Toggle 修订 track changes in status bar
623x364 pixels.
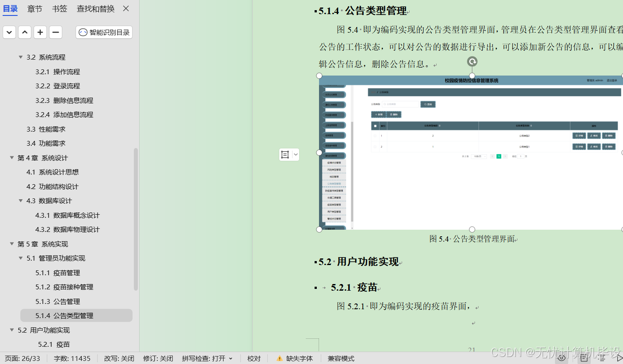click(158, 358)
